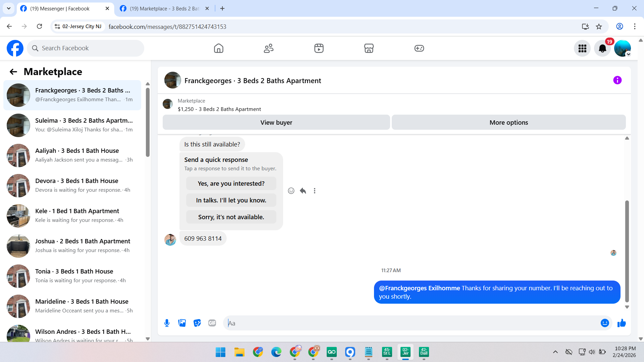
Task: Switch to the Marketplace browser tab
Action: tap(164, 8)
